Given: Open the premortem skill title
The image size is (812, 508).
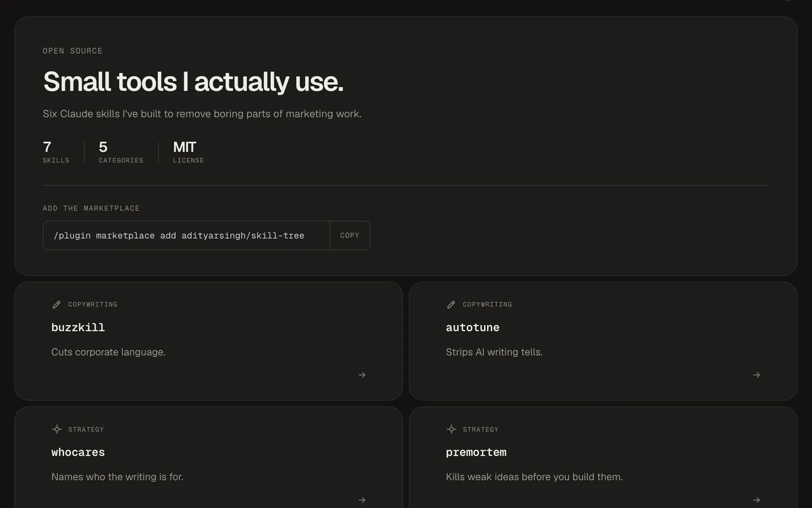Looking at the screenshot, I should tap(476, 452).
